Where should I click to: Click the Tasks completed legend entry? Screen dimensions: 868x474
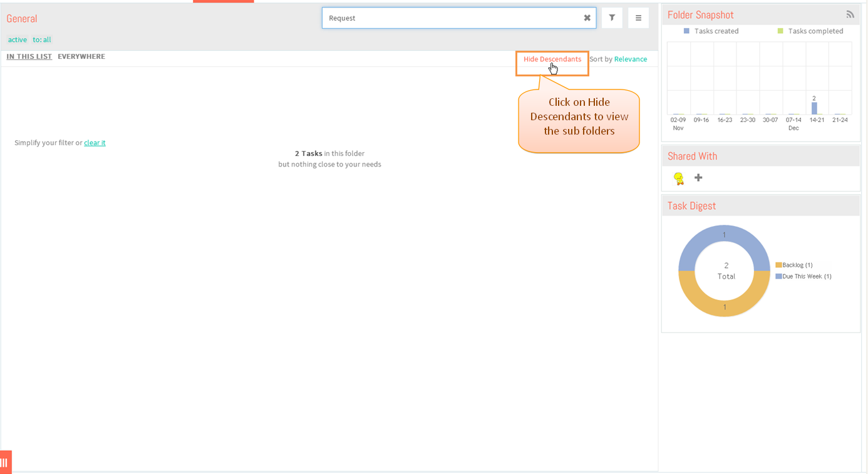[810, 31]
